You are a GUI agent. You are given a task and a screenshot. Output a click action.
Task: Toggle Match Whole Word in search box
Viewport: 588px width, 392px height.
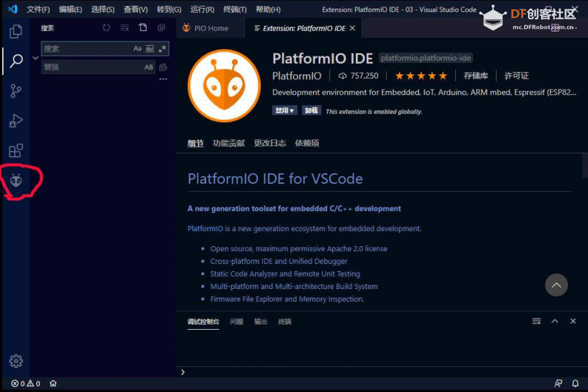tap(149, 49)
